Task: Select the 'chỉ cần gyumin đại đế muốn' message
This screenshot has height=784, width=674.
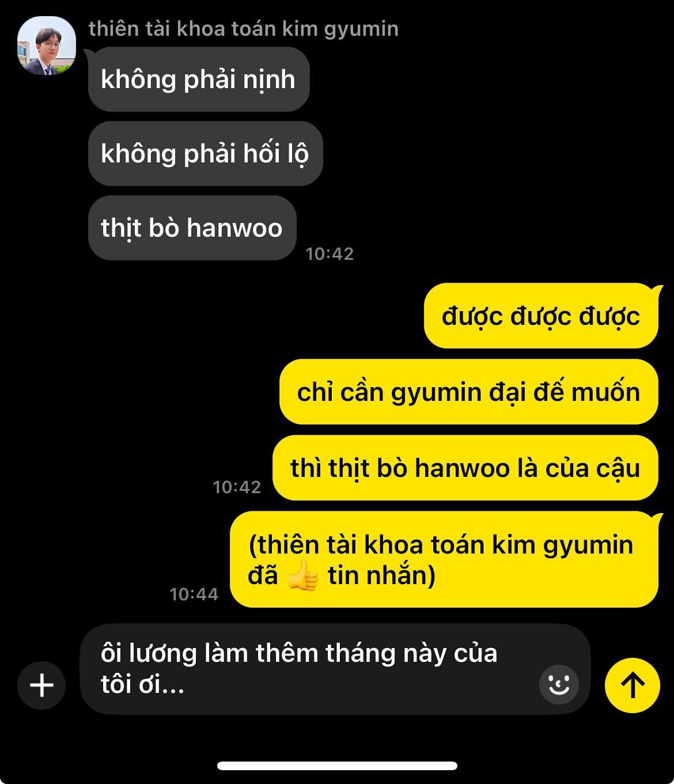Action: [468, 392]
